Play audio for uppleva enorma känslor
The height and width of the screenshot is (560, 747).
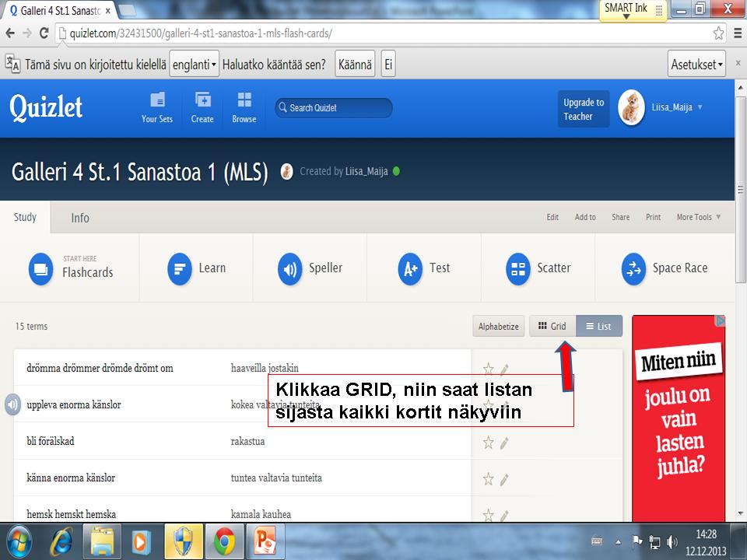click(12, 405)
